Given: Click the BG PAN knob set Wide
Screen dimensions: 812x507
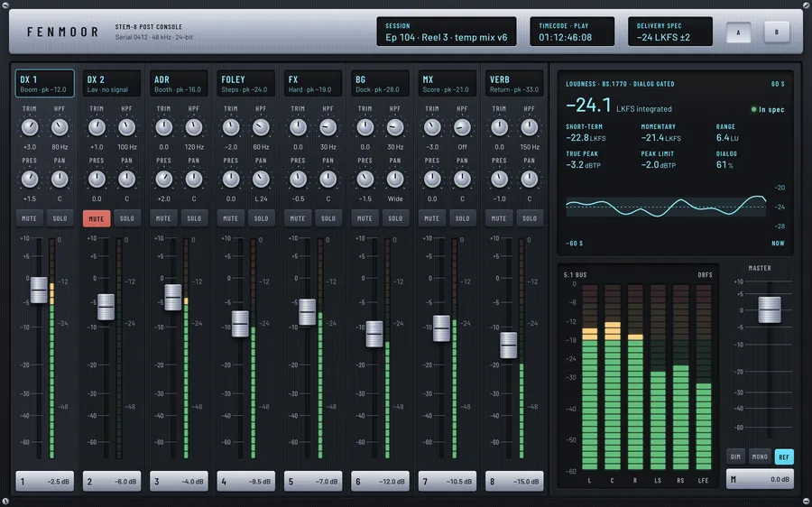Looking at the screenshot, I should click(395, 180).
